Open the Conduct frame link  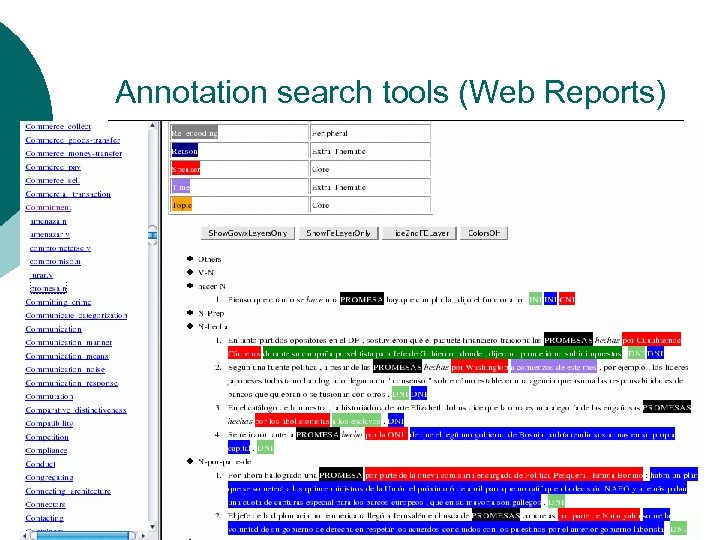[40, 464]
